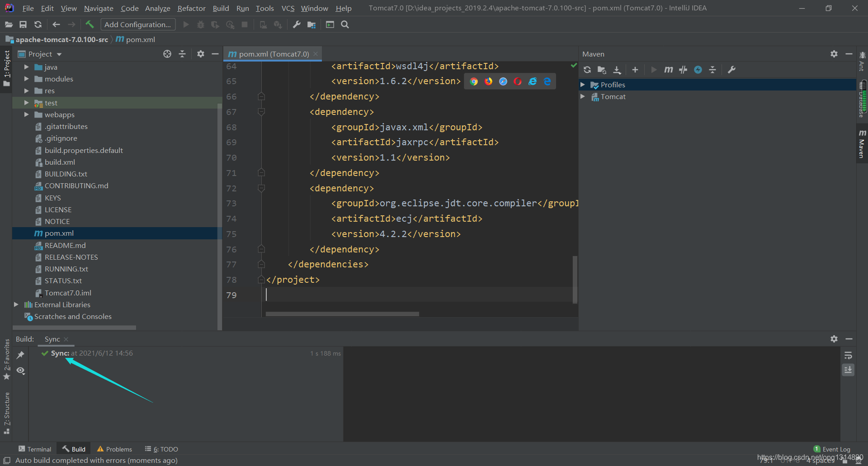Expand Tomcat node in Maven panel
The image size is (868, 466).
click(x=583, y=96)
